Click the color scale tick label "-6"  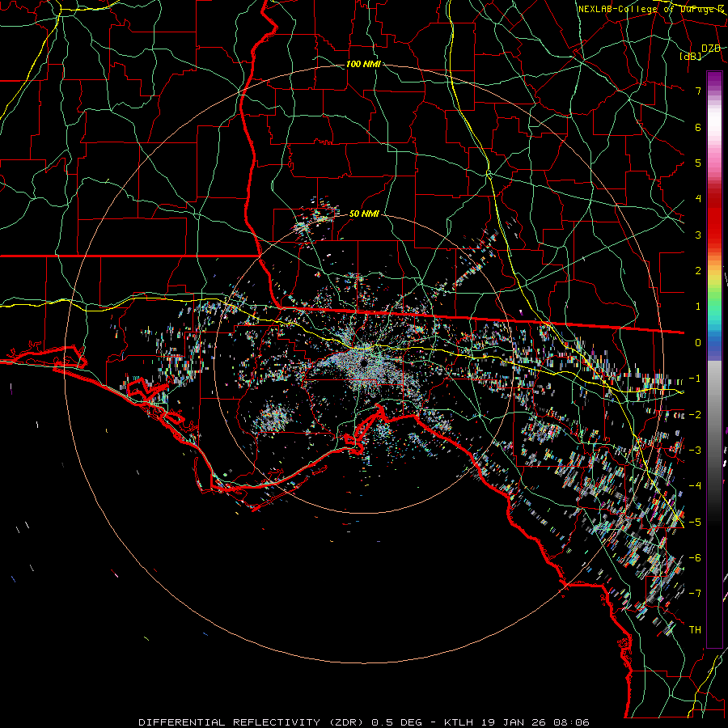pyautogui.click(x=695, y=558)
